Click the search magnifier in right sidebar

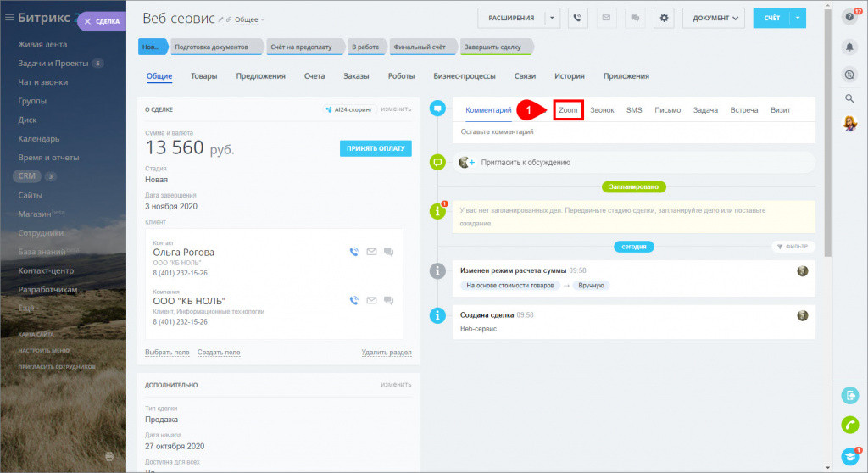click(850, 99)
